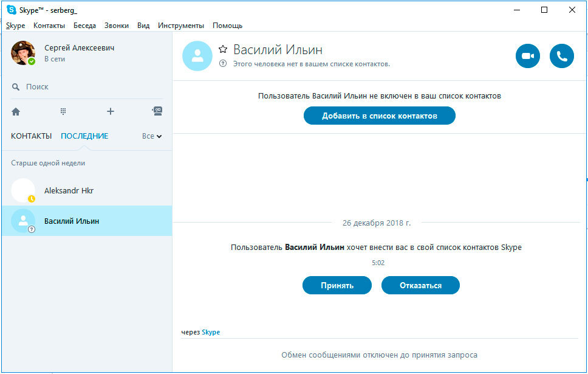Screen dimensions: 588x374
Task: Expand the Все filter dropdown
Action: 152,136
